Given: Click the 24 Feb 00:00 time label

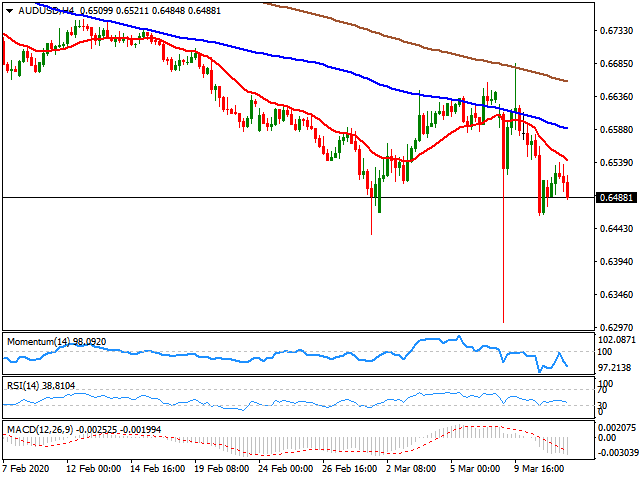Looking at the screenshot, I should [286, 469].
